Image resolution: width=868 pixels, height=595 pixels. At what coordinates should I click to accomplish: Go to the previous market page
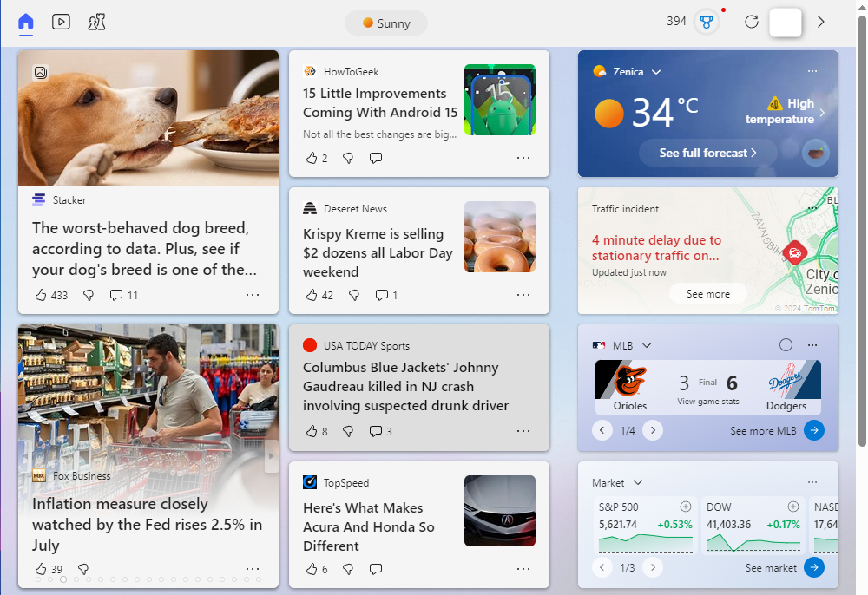coord(602,567)
